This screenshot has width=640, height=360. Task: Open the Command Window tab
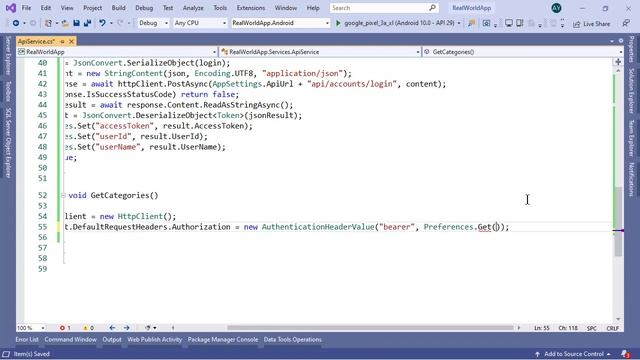pyautogui.click(x=71, y=340)
